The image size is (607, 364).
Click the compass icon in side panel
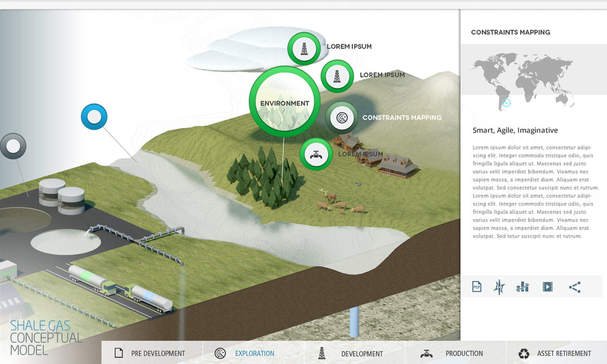pyautogui.click(x=499, y=287)
